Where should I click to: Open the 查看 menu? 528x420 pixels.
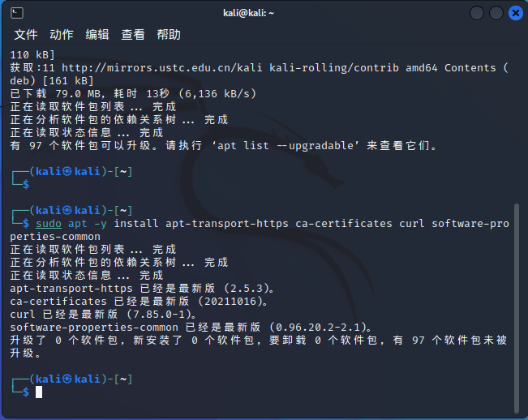133,35
